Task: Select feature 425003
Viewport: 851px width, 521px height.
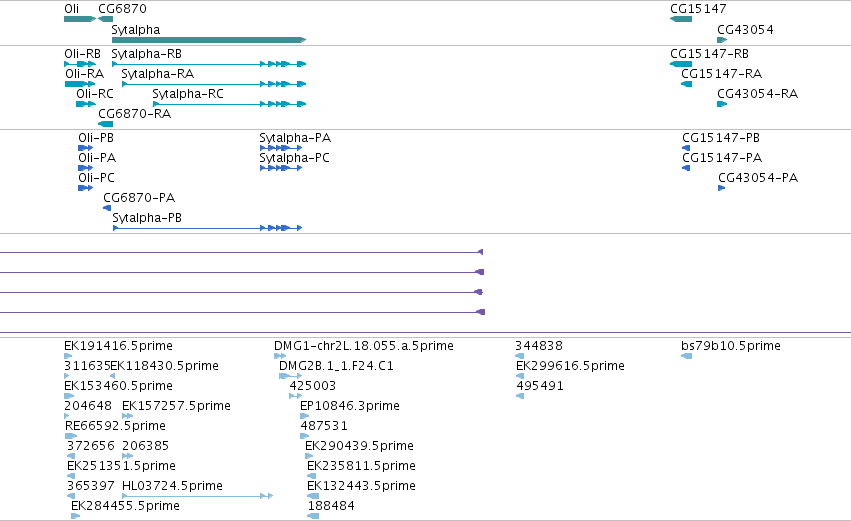Action: tap(296, 396)
